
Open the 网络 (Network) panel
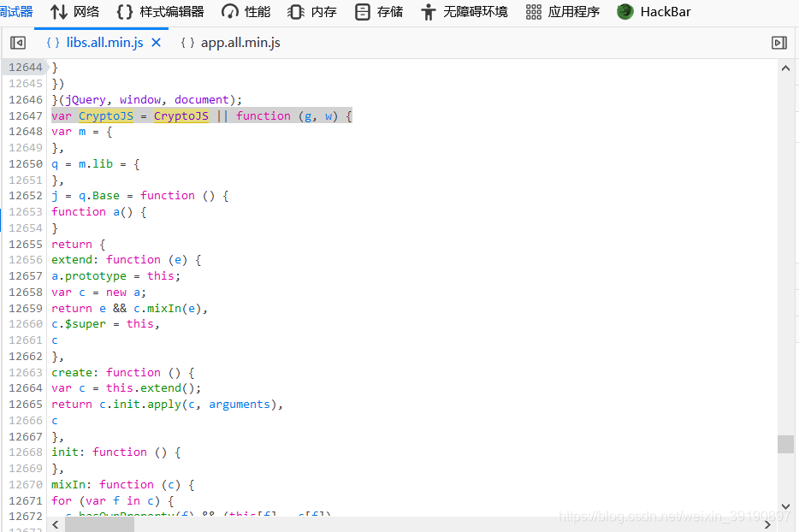tap(75, 12)
